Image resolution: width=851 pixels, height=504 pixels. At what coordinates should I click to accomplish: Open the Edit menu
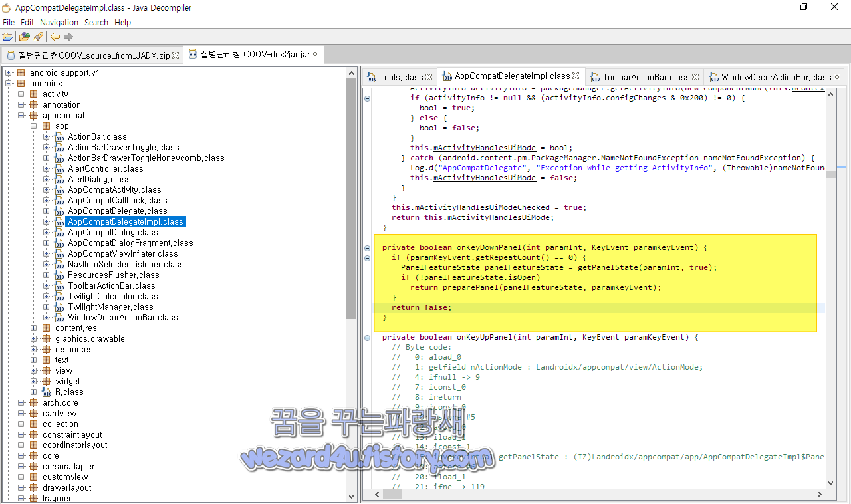[27, 22]
